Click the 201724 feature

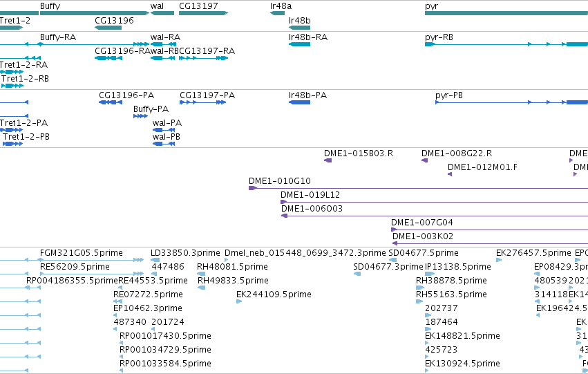click(153, 329)
